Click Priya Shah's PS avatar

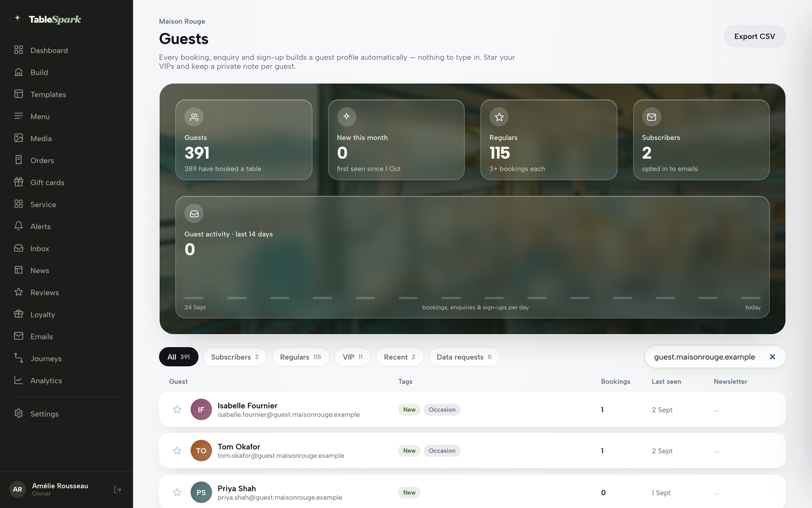(201, 493)
